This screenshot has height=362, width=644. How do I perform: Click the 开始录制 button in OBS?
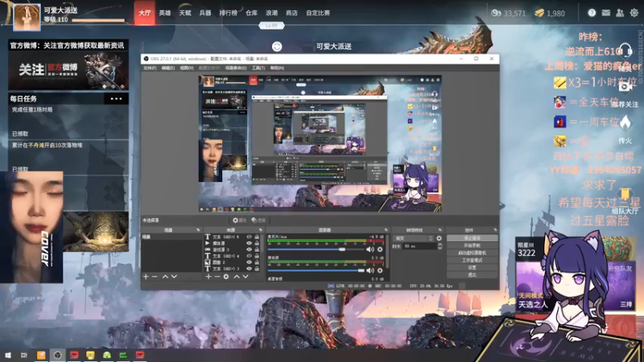coord(472,245)
